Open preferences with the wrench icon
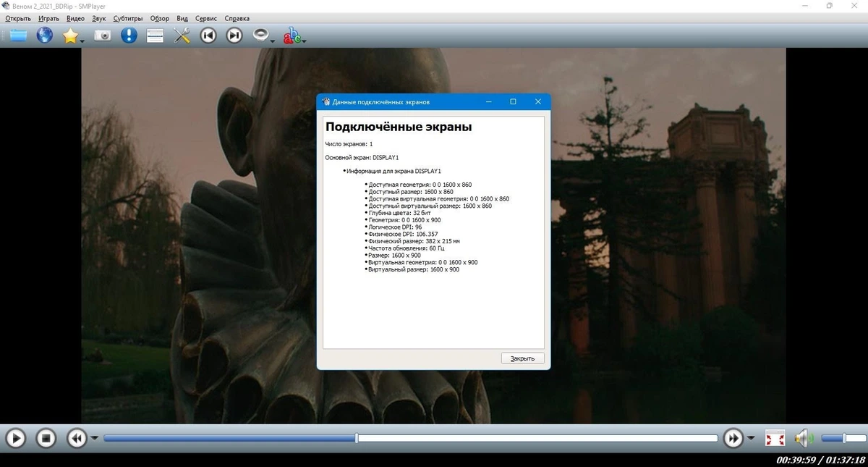The height and width of the screenshot is (467, 868). [182, 35]
